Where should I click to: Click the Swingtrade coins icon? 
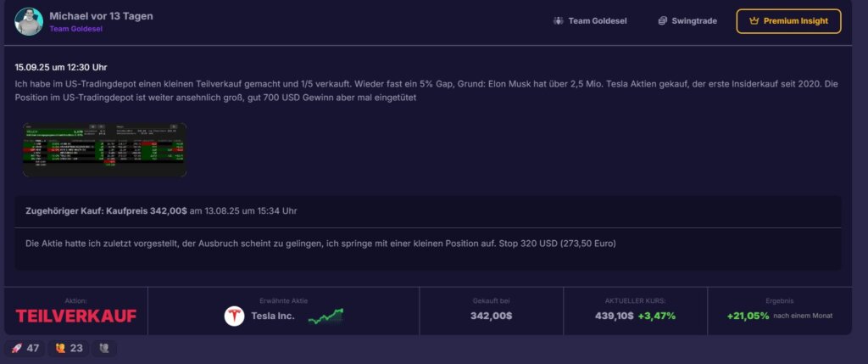coord(662,21)
